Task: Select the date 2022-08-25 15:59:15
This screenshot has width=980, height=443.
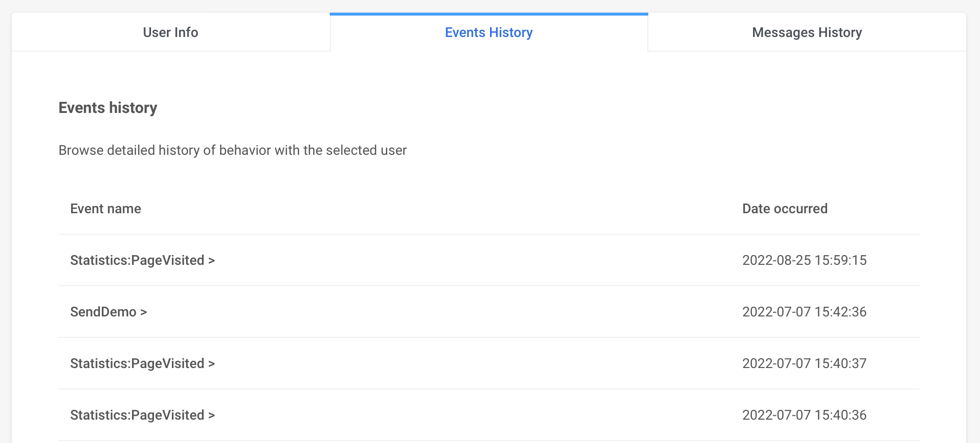Action: [804, 260]
